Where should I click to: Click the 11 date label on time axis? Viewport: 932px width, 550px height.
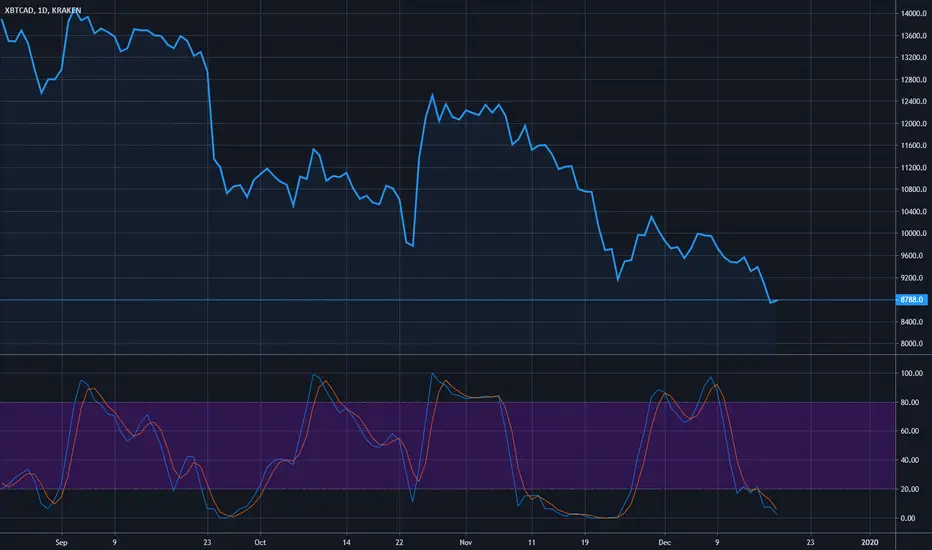pos(531,542)
